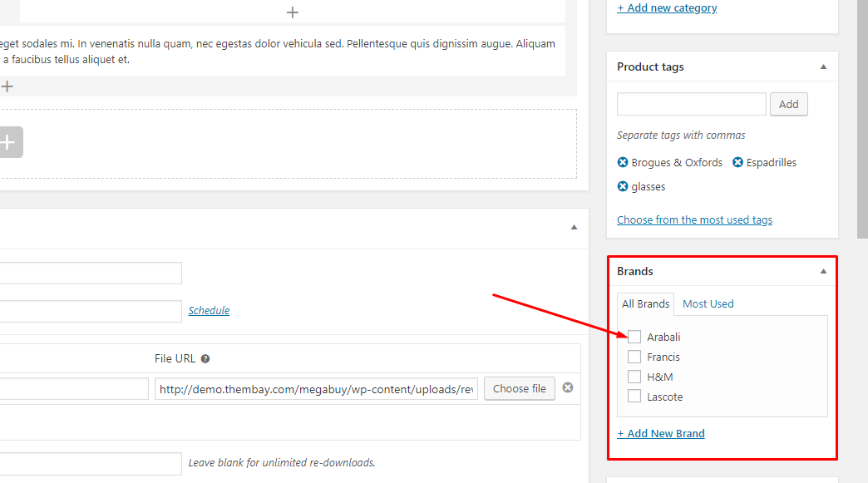
Task: Remove the Espadrilles tag
Action: (738, 162)
